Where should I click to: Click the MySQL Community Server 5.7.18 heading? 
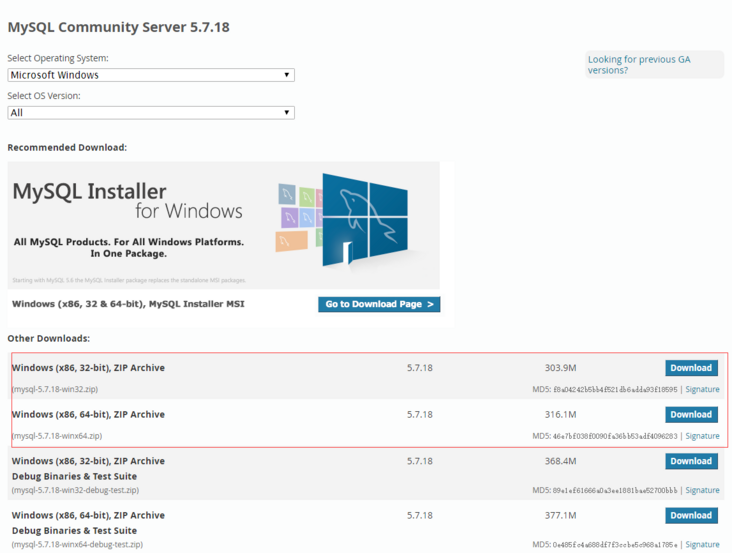click(118, 27)
